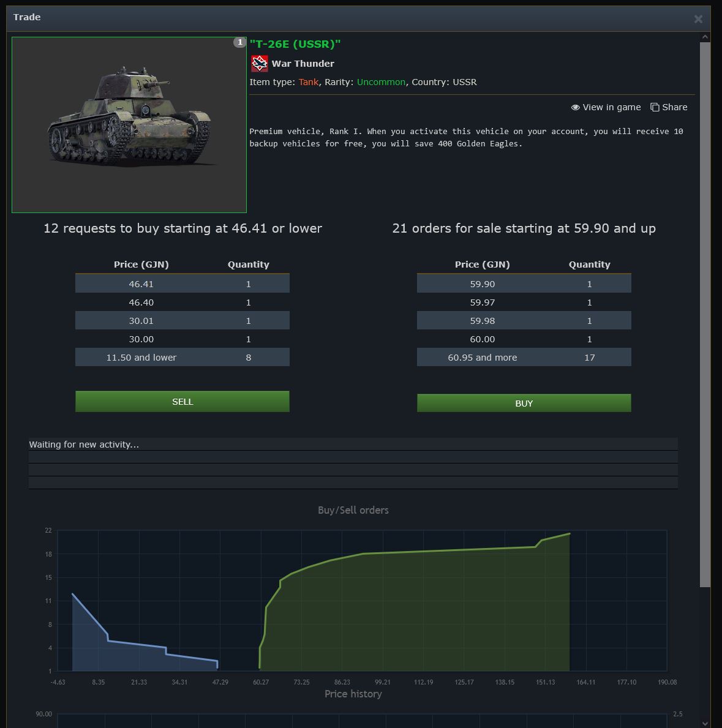Select sell order row priced 59.90
The height and width of the screenshot is (728, 722).
tap(524, 283)
